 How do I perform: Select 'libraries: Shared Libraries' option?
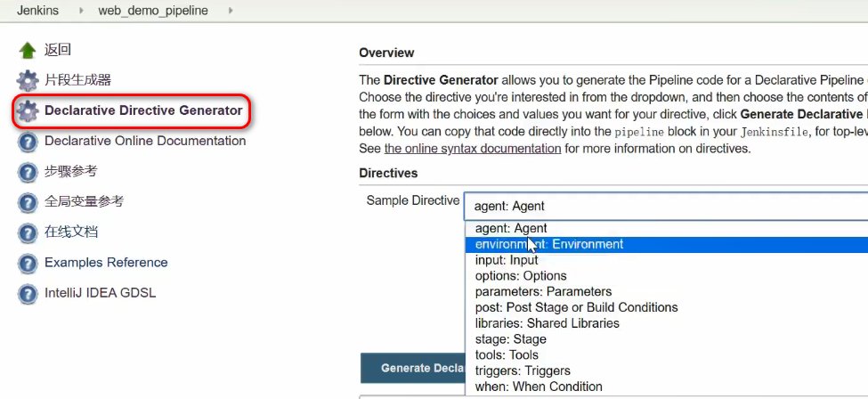click(x=666, y=323)
